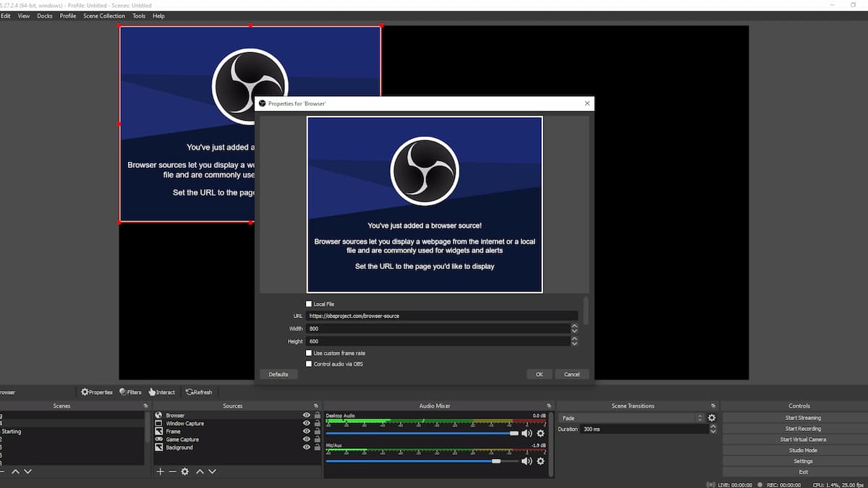Remove selected source with minus icon

172,471
